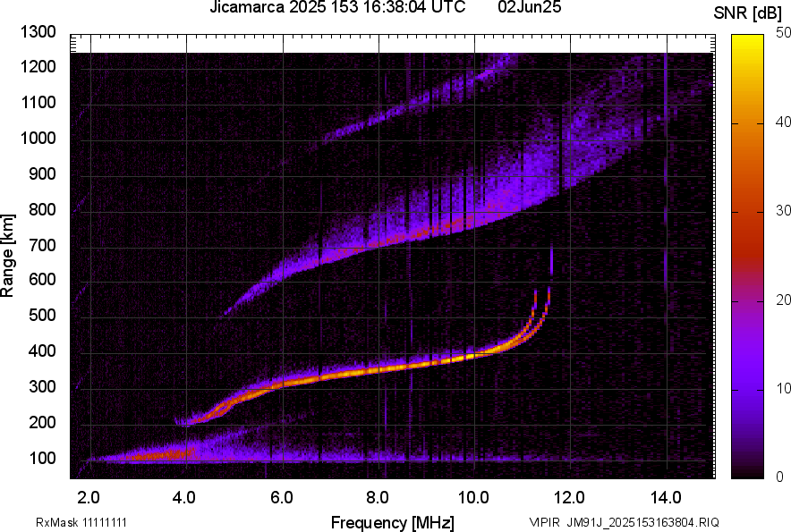Click the 'VIPIR' footer label

point(545,522)
